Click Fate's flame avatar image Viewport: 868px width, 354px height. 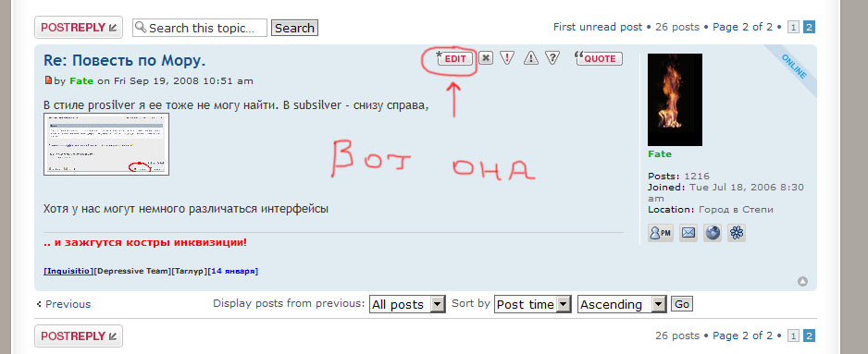pyautogui.click(x=675, y=100)
